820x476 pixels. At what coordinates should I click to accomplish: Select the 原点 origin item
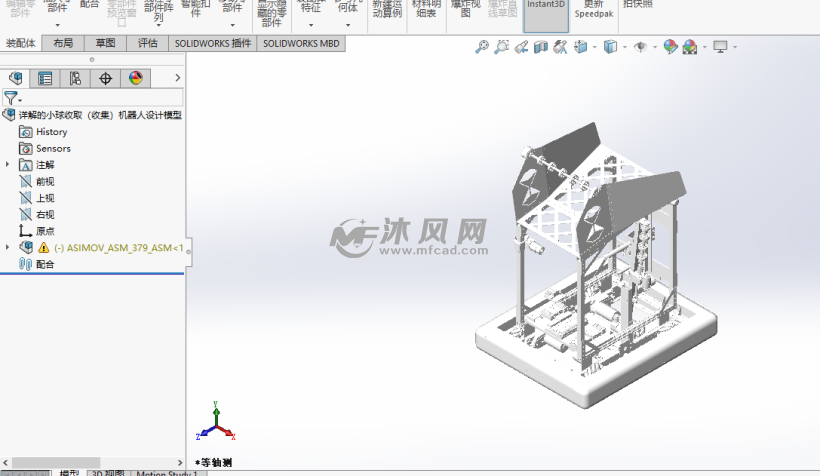45,231
